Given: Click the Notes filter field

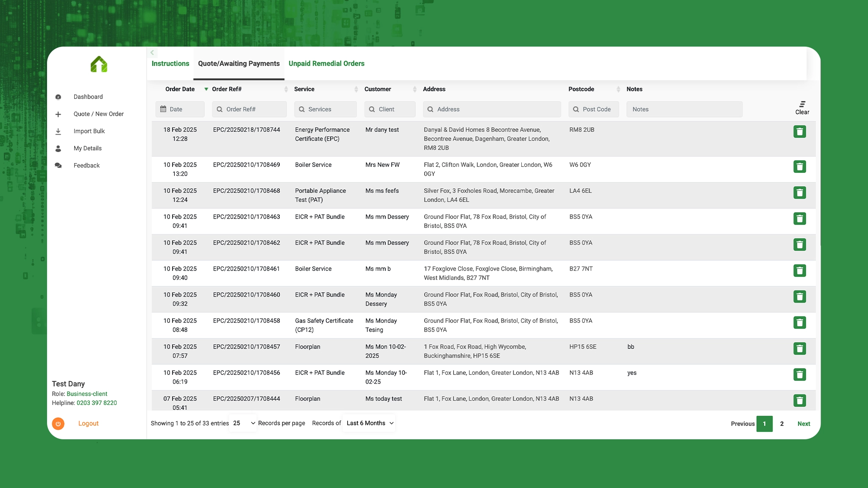Looking at the screenshot, I should 684,109.
